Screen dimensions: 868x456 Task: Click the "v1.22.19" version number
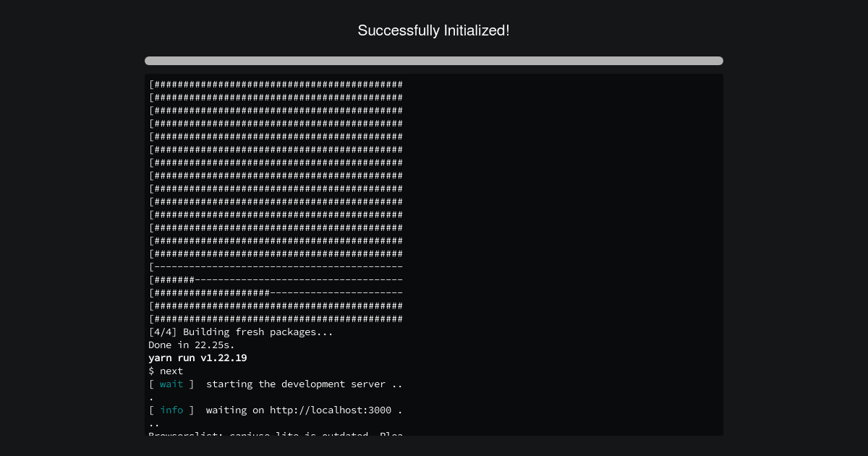pos(224,358)
